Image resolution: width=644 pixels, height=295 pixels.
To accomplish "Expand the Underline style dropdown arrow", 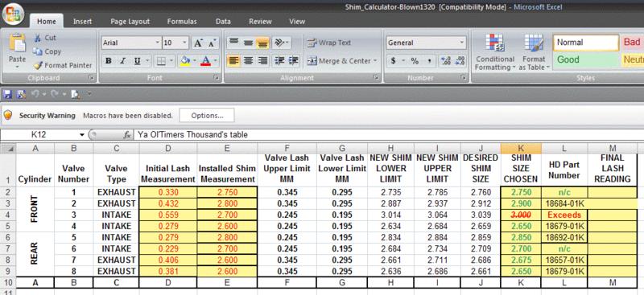I will (147, 61).
